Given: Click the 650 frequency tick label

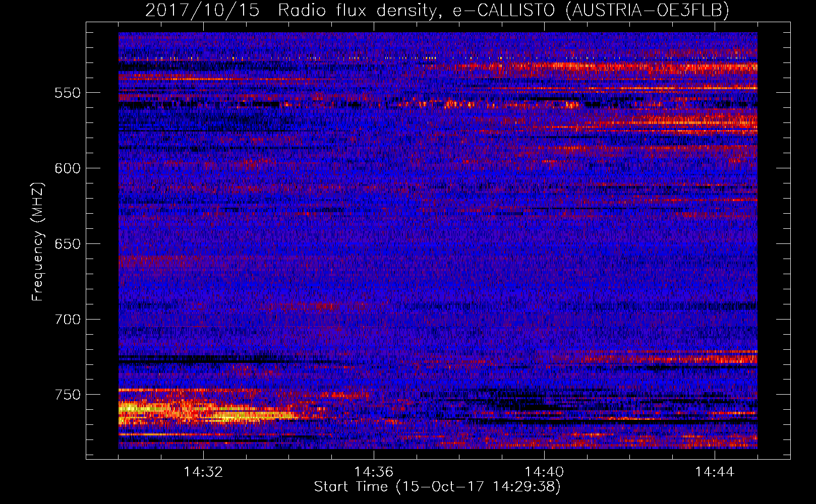Looking at the screenshot, I should (68, 244).
